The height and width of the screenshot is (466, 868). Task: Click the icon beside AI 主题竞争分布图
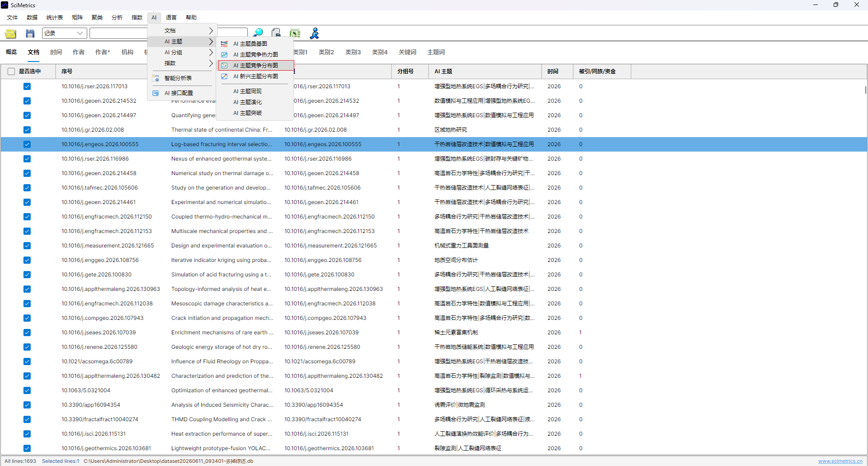(224, 66)
